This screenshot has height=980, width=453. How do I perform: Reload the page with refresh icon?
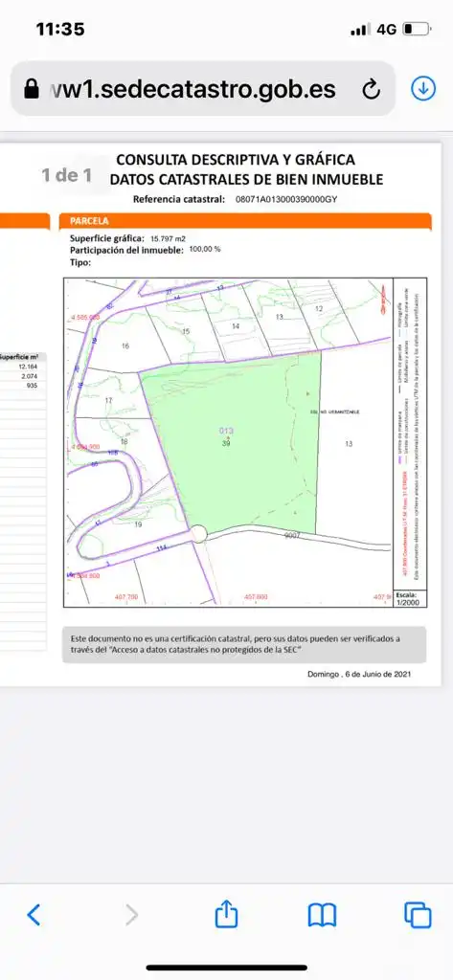tap(371, 90)
